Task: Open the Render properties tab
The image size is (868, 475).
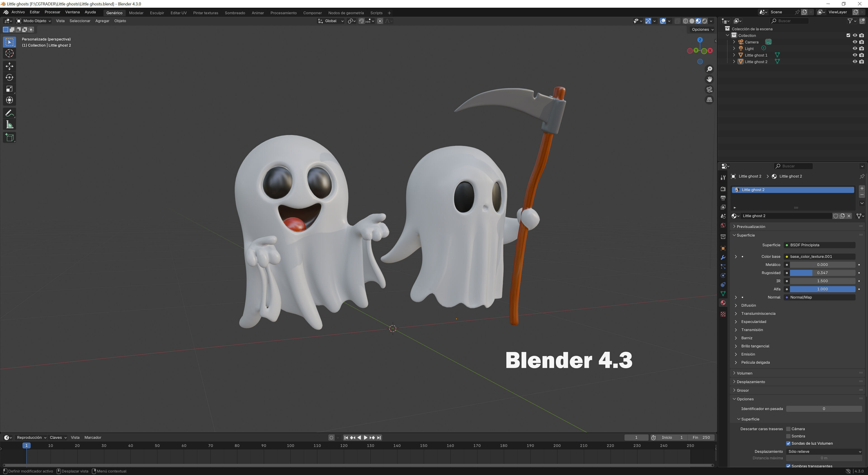Action: (x=723, y=189)
